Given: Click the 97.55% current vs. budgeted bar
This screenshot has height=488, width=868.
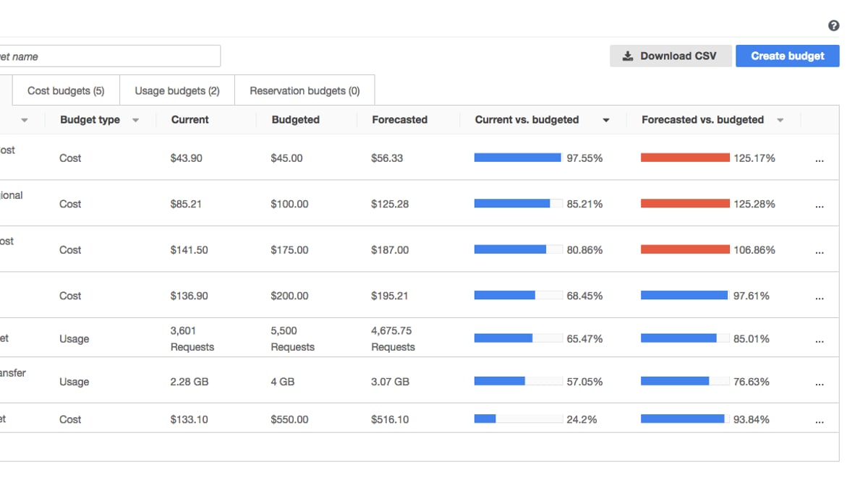Looking at the screenshot, I should (518, 158).
